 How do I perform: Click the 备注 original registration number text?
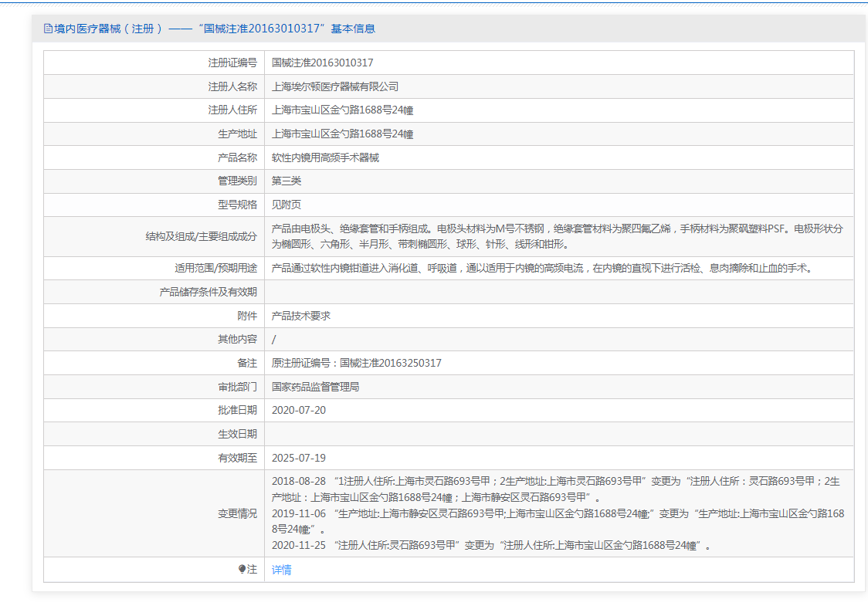click(357, 363)
